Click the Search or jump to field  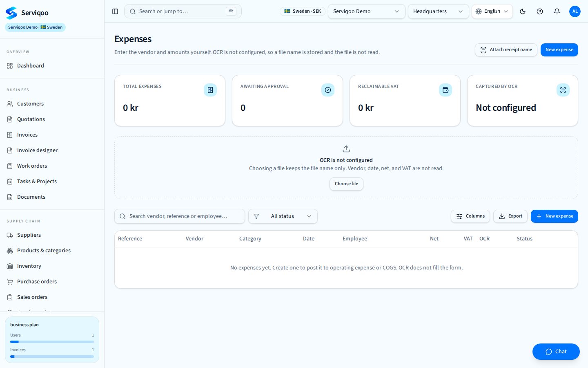tap(183, 11)
